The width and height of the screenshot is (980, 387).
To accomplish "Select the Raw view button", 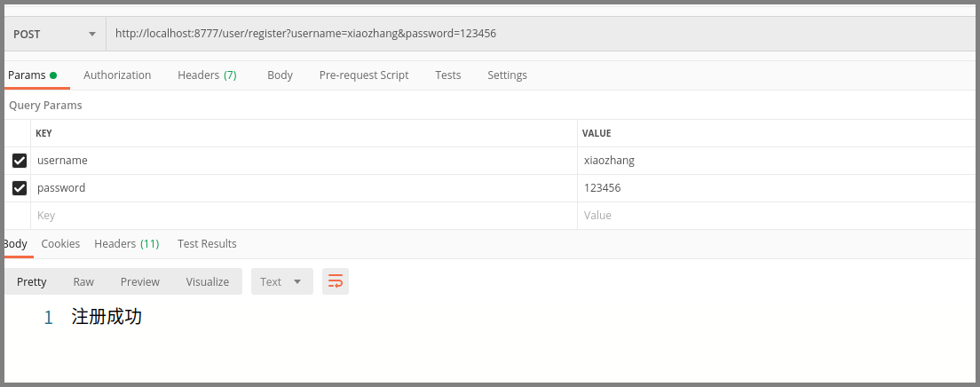I will click(x=83, y=282).
